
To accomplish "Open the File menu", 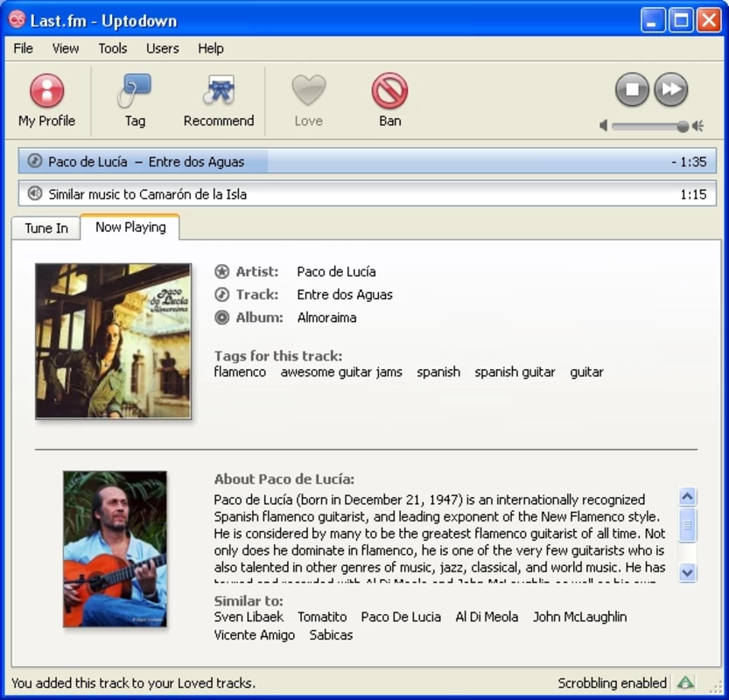I will pyautogui.click(x=24, y=48).
